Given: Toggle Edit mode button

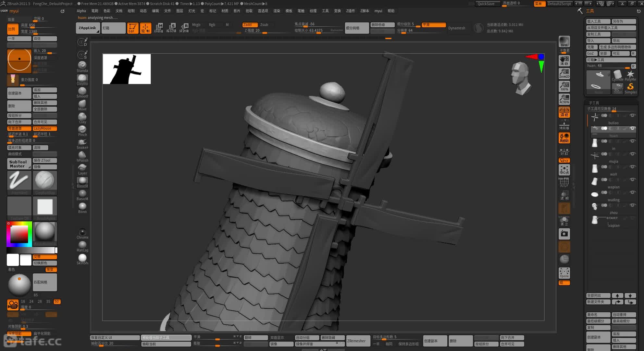Looking at the screenshot, I should [132, 28].
